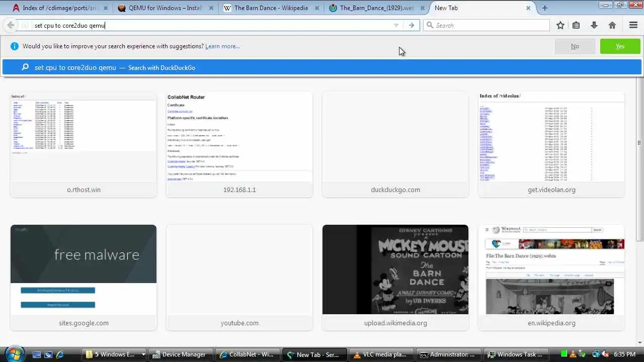Click the bookmark star icon

pos(560,25)
